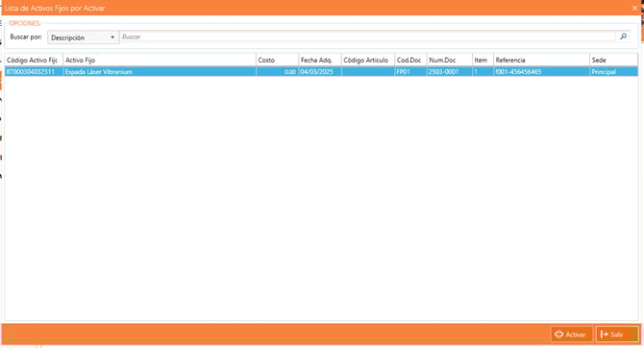Click the Código Artículo column header

(368, 60)
